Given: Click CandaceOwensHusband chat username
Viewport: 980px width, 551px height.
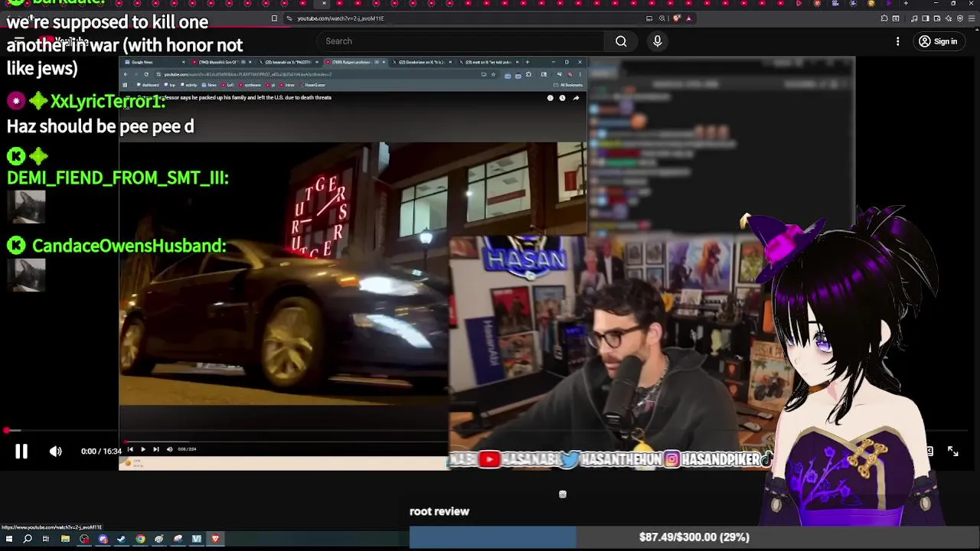Looking at the screenshot, I should point(129,246).
